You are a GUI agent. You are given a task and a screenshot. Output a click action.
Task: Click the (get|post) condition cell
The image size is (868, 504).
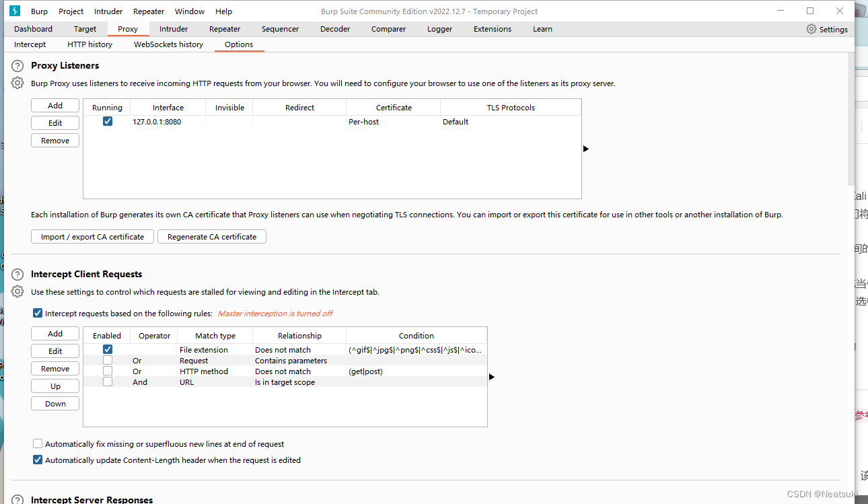click(417, 371)
